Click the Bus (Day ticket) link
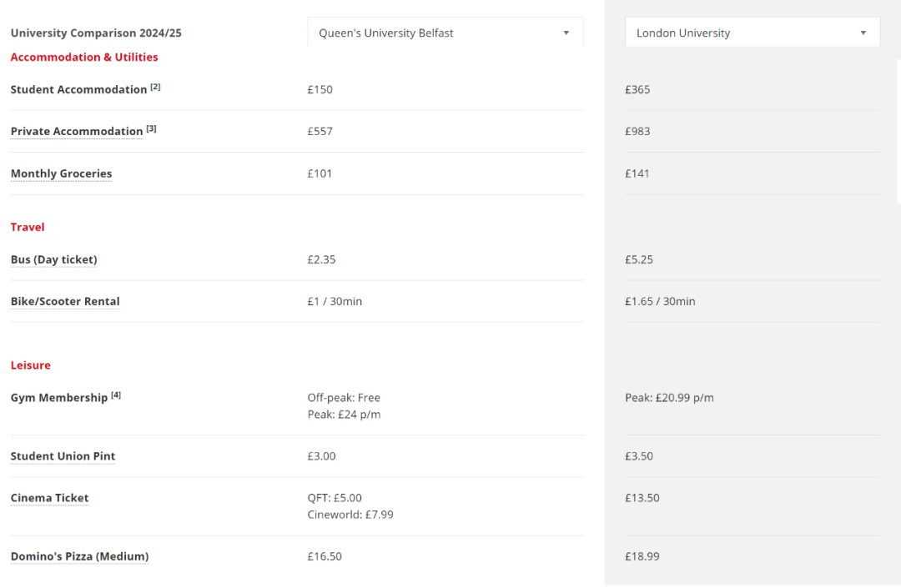 click(53, 259)
